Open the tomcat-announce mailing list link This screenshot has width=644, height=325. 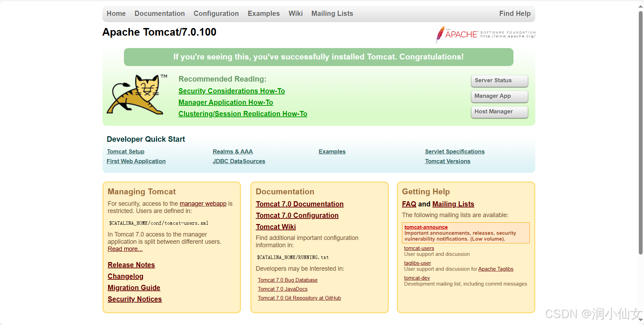pos(426,227)
